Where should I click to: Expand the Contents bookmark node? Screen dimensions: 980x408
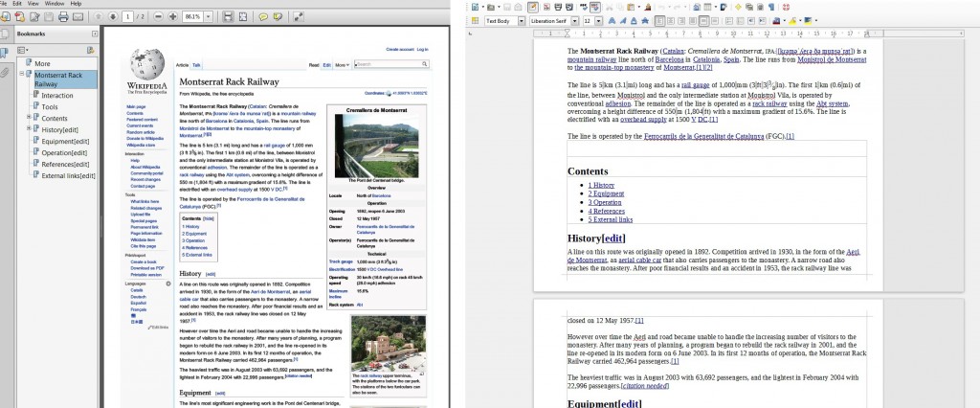point(29,118)
